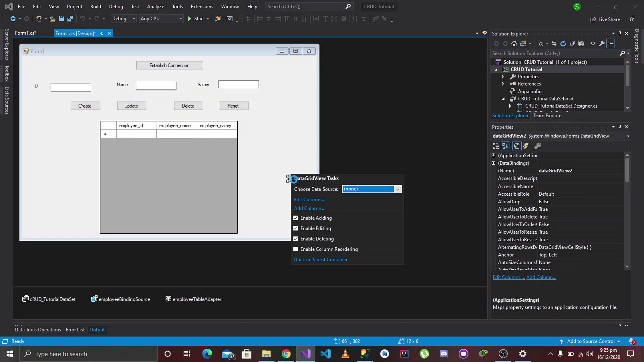644x362 pixels.
Task: Click the Preview Selected Items icon
Action: 611,43
